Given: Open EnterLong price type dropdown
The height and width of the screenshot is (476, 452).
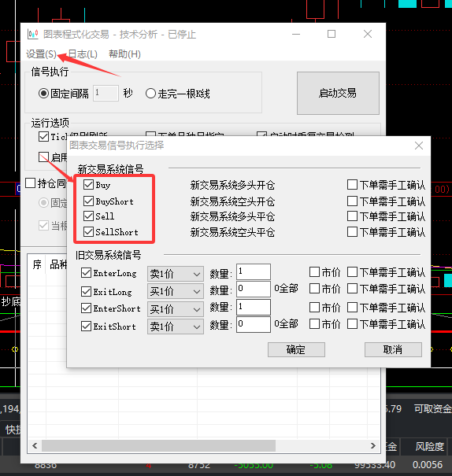Looking at the screenshot, I should [x=176, y=274].
